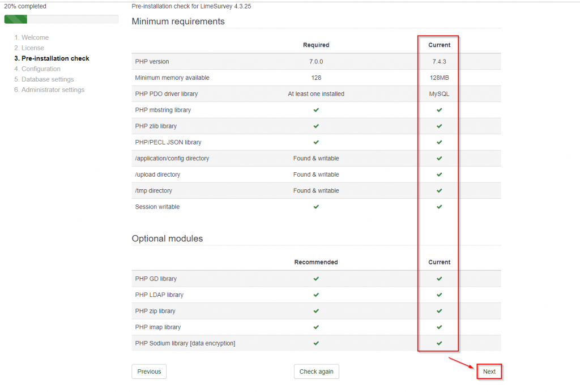Click current checkmark for PHP GD library
Viewport: 580px width, 392px height.
tap(439, 279)
